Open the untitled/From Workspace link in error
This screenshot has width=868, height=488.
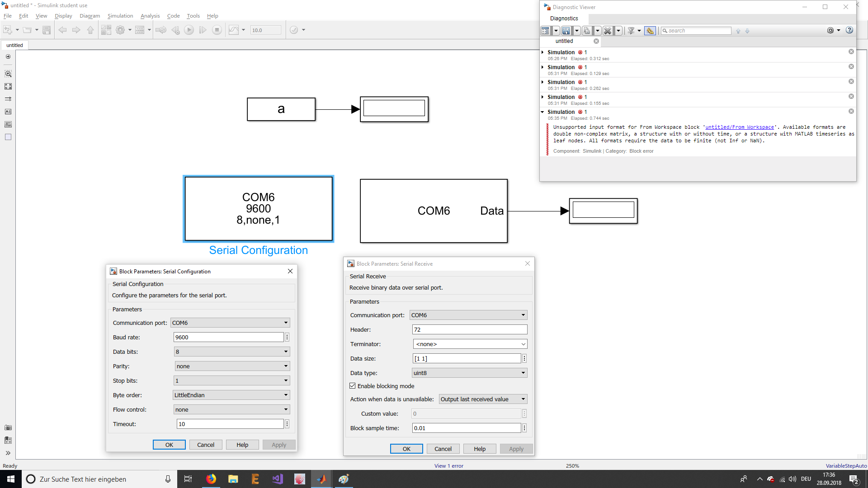point(740,127)
